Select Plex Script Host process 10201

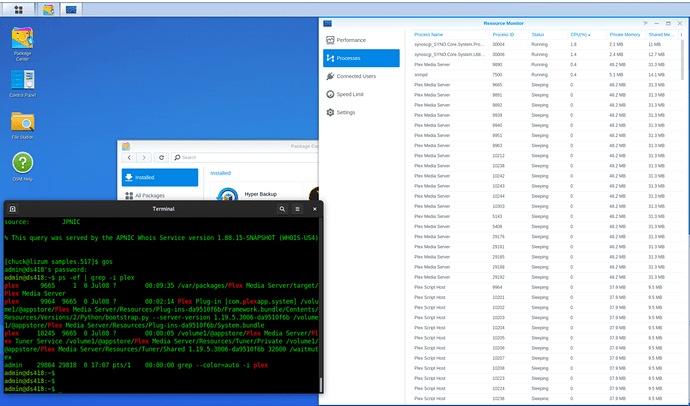pos(546,297)
